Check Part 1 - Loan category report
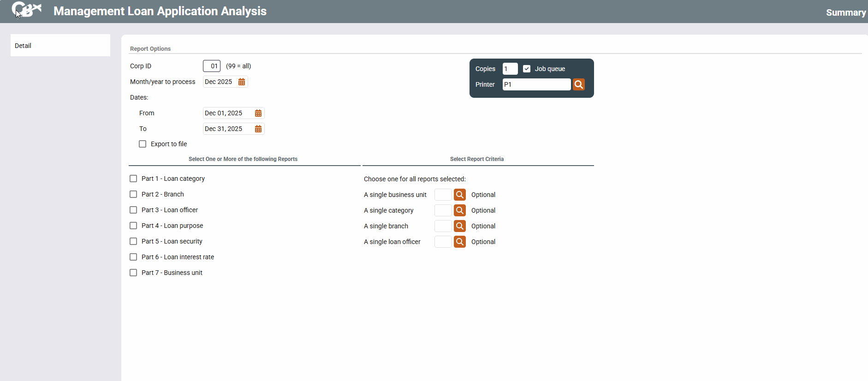This screenshot has width=868, height=381. [x=133, y=179]
